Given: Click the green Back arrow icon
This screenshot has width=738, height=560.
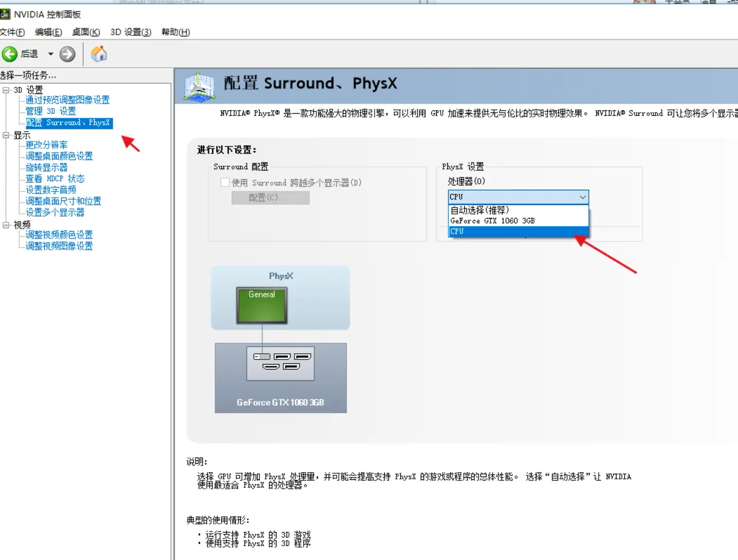Looking at the screenshot, I should coord(10,54).
